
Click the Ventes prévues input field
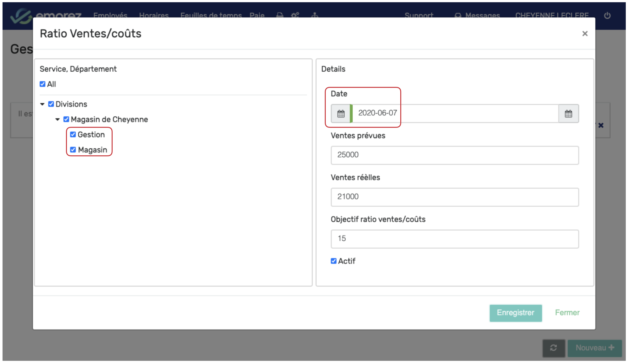[454, 155]
